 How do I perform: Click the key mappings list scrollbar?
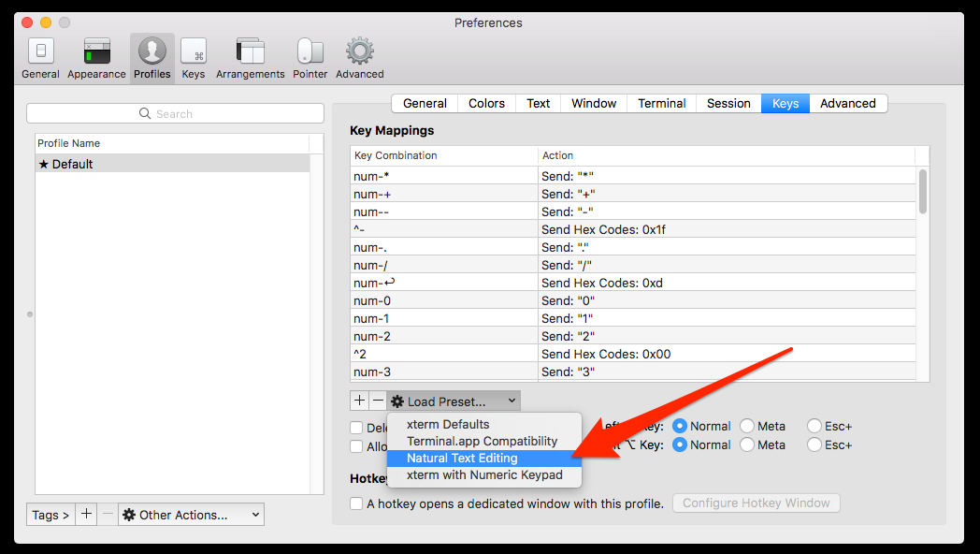(923, 192)
